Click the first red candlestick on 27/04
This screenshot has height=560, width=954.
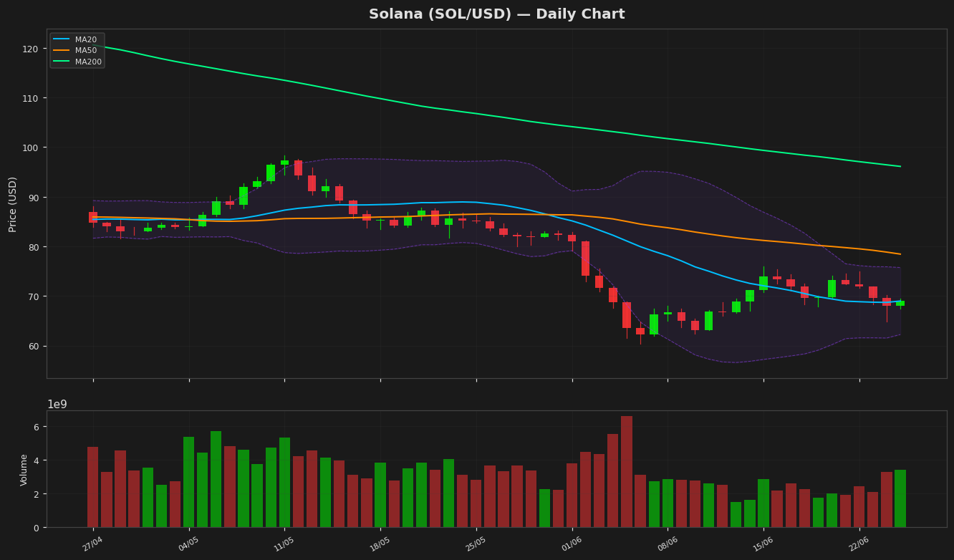point(93,217)
